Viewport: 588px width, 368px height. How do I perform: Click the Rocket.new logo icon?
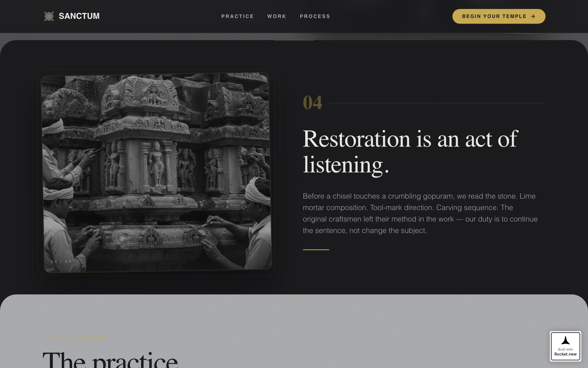pos(565,340)
